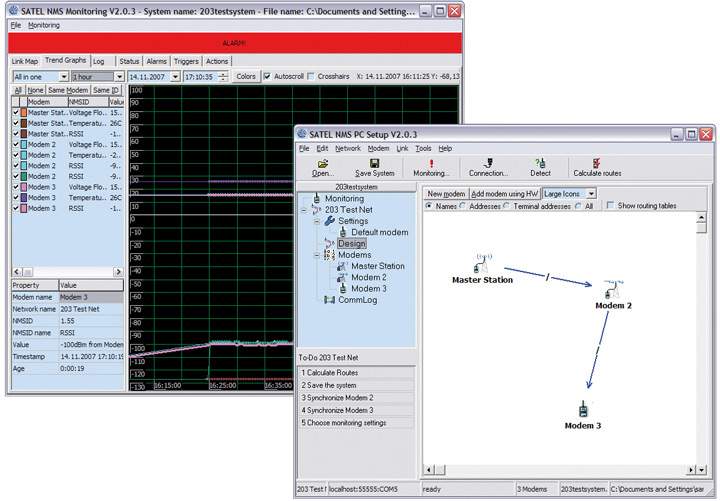Select the Design node in tree
This screenshot has width=720, height=501.
pos(352,243)
